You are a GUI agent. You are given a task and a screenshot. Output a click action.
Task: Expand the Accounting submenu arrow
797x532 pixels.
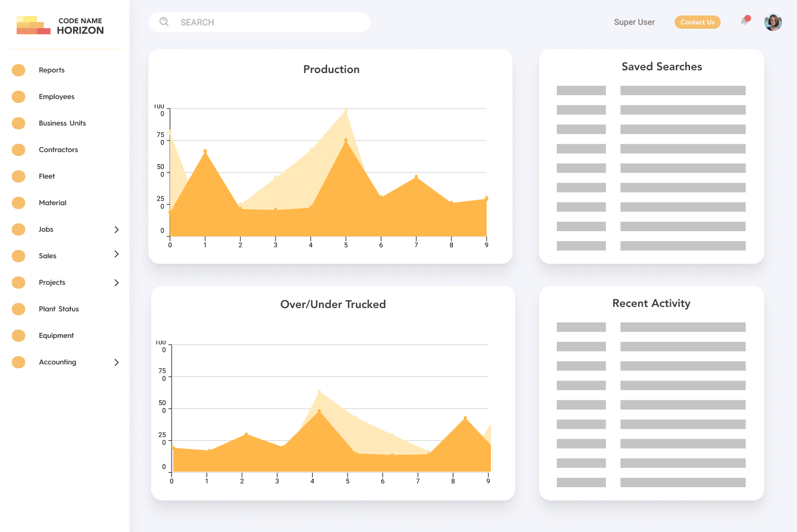116,362
